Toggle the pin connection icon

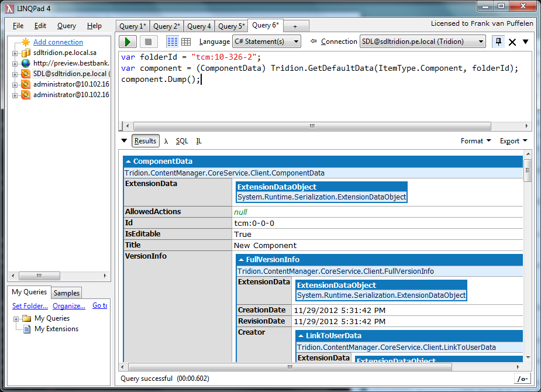(498, 42)
